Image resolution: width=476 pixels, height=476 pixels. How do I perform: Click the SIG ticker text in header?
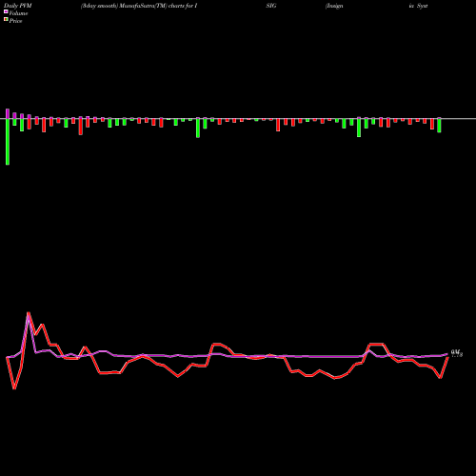click(271, 6)
